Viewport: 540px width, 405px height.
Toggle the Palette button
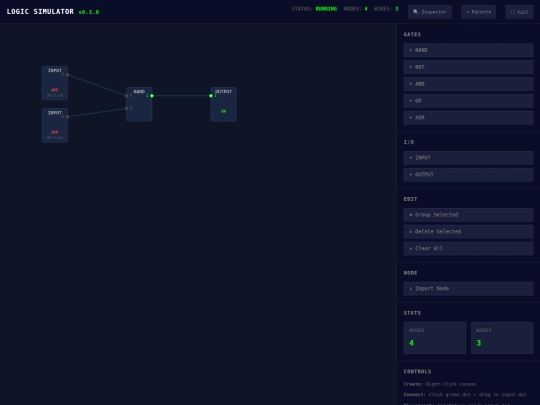click(478, 12)
